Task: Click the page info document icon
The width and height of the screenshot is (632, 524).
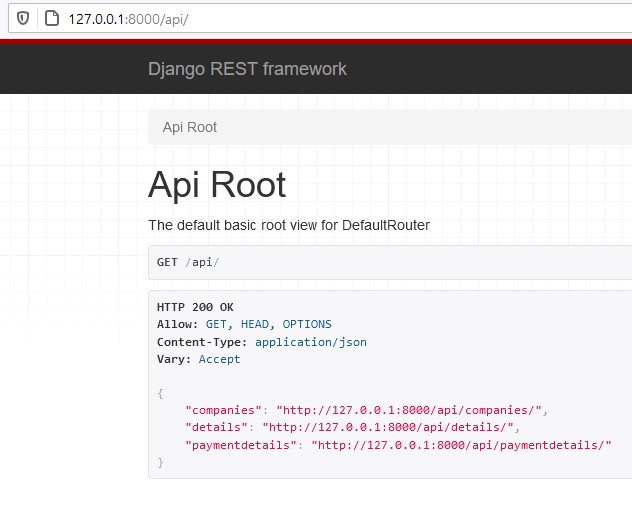Action: [52, 18]
